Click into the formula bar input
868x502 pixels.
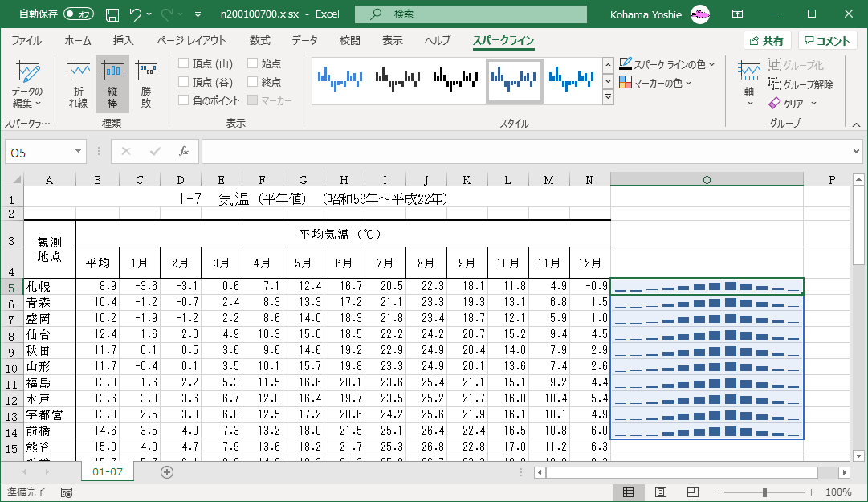point(522,151)
